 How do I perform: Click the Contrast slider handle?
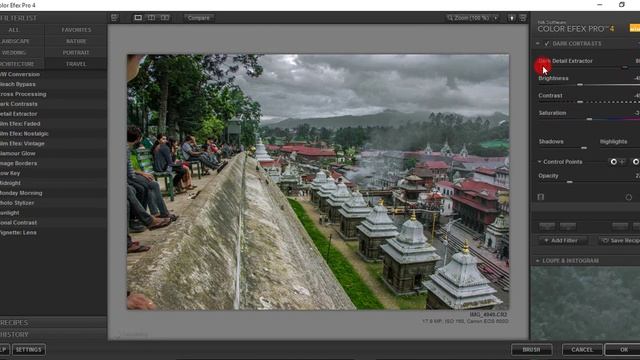point(580,102)
